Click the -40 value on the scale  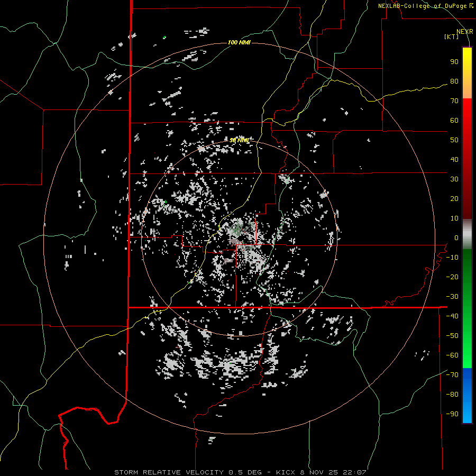452,316
